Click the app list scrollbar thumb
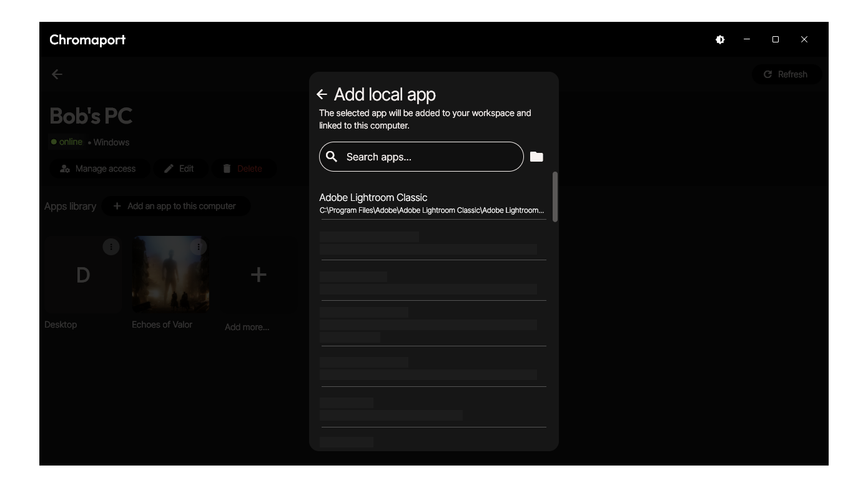Screen dimensions: 868x488 [x=555, y=197]
